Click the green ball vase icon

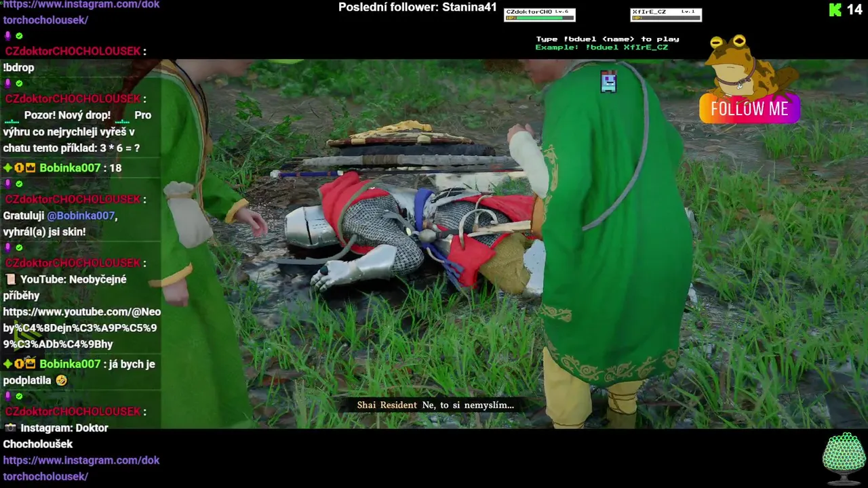coord(844,458)
